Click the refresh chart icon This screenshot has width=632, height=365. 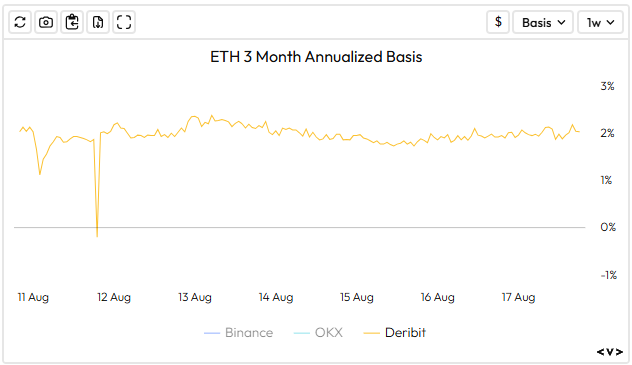(x=20, y=22)
